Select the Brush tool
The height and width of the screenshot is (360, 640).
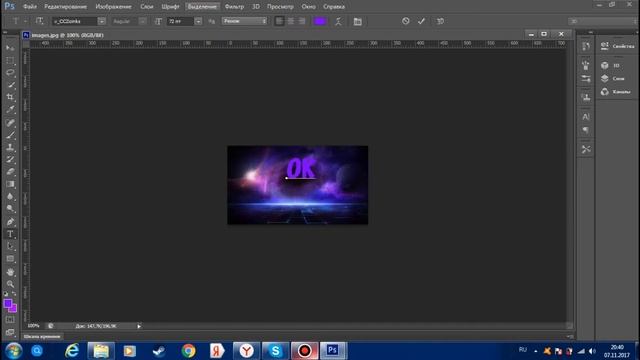(10, 135)
